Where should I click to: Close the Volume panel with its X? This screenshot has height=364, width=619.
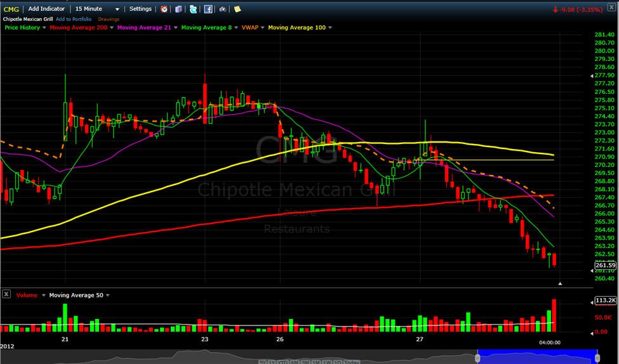(6, 294)
